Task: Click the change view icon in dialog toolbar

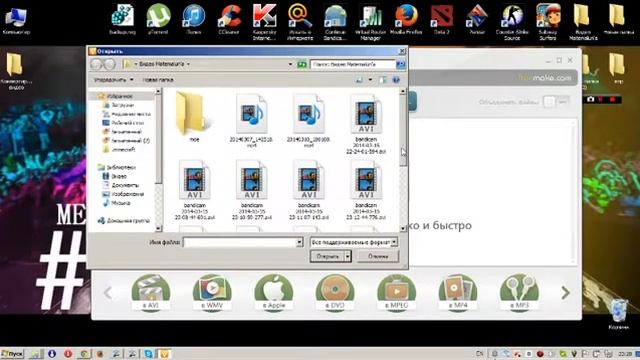Action: click(x=359, y=80)
